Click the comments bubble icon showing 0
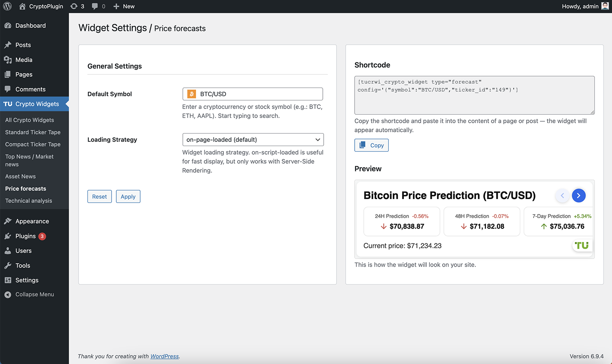Screen dimensions: 612x364 [96, 6]
